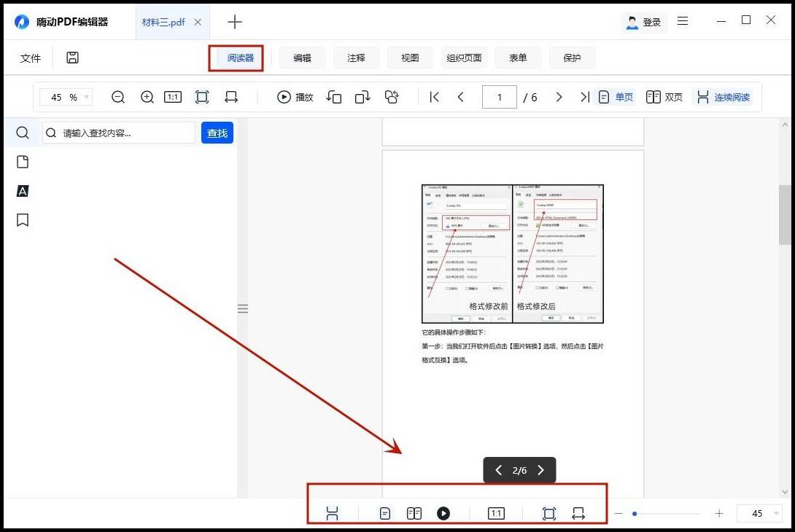Decrease zoom with bottom minus button

tap(618, 514)
